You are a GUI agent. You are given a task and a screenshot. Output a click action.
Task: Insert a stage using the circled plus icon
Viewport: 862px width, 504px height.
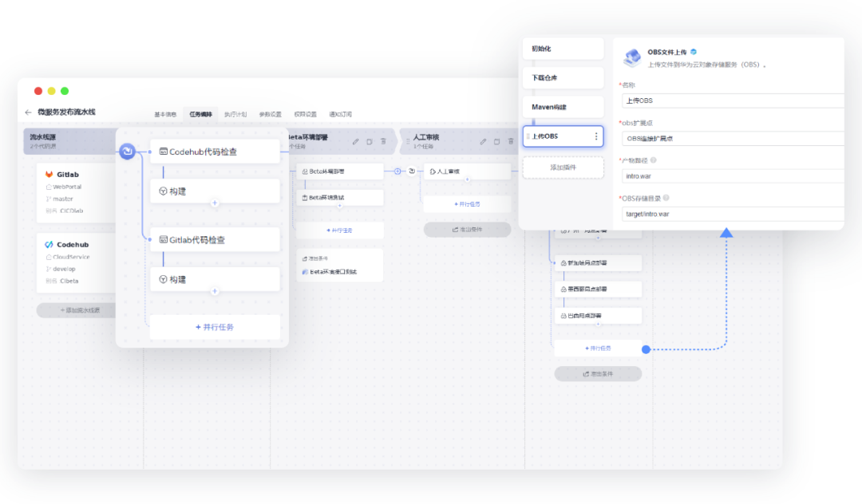pos(397,171)
